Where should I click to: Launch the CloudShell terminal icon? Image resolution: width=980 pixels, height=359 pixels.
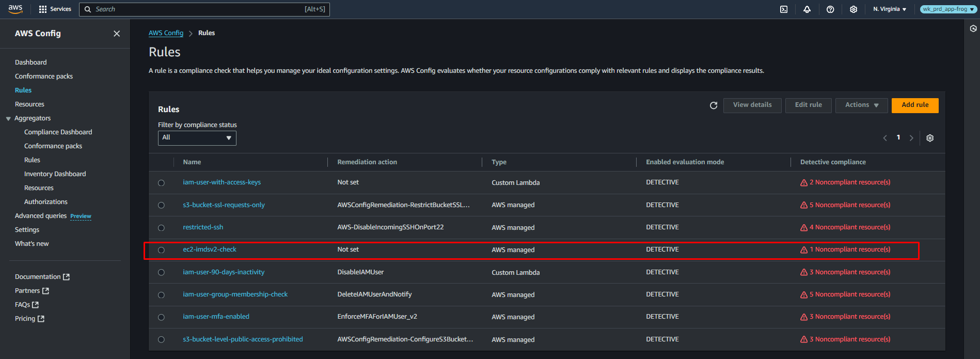click(784, 9)
